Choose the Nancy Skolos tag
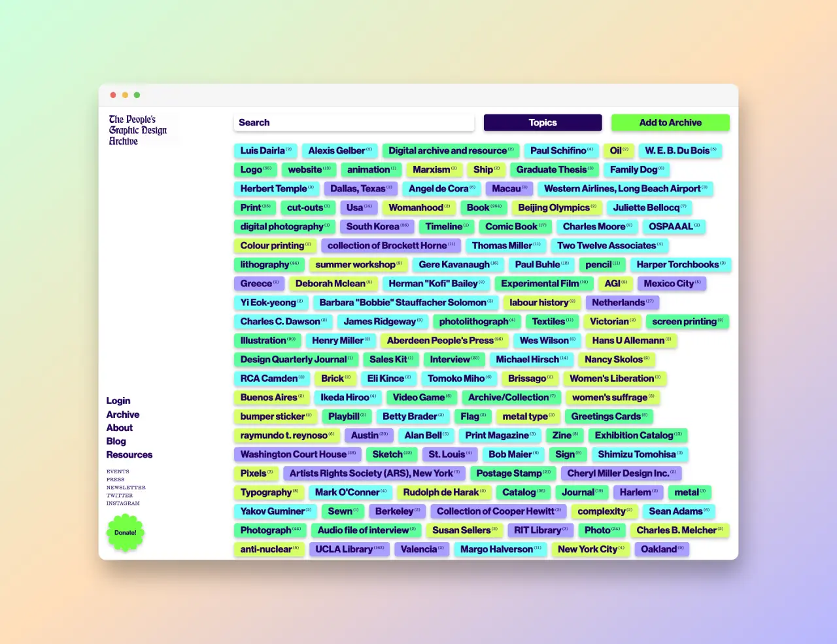The width and height of the screenshot is (837, 644). click(617, 359)
